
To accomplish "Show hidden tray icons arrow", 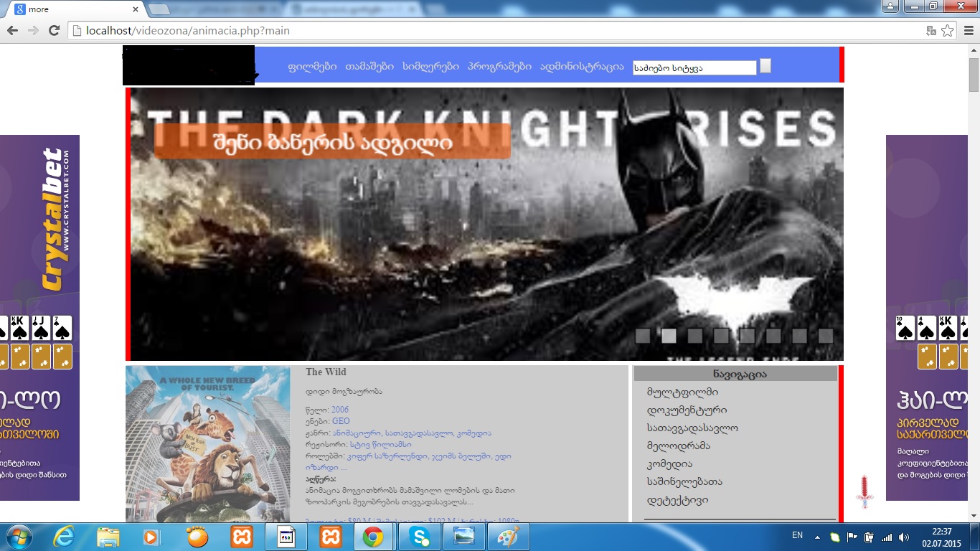I will tap(817, 537).
